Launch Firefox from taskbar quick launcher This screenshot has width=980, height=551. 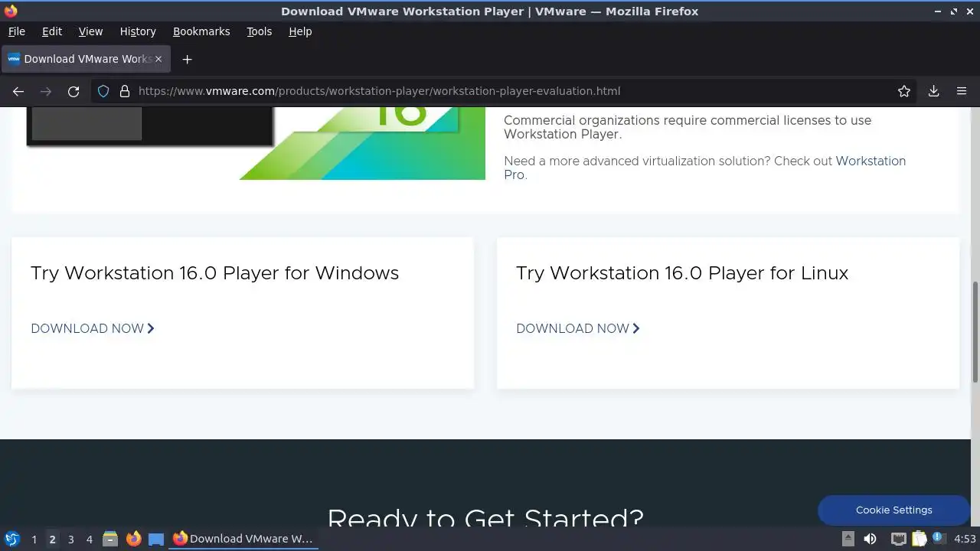tap(133, 539)
